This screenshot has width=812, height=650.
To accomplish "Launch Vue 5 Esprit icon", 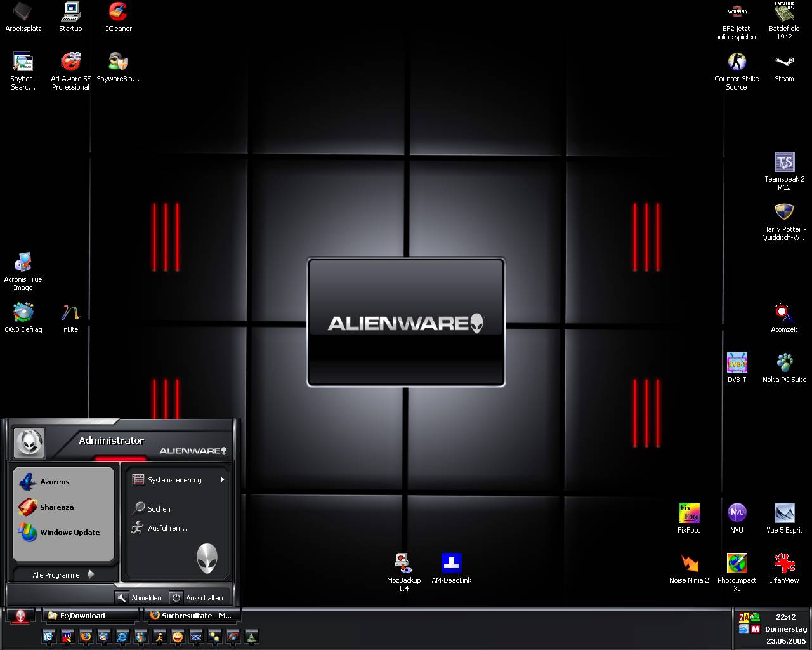I will pos(784,519).
